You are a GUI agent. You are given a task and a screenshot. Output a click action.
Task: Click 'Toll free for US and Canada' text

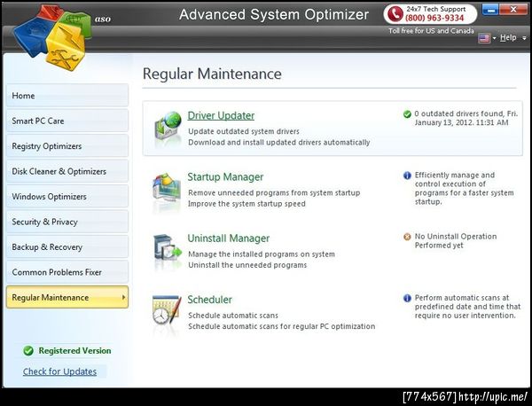431,31
